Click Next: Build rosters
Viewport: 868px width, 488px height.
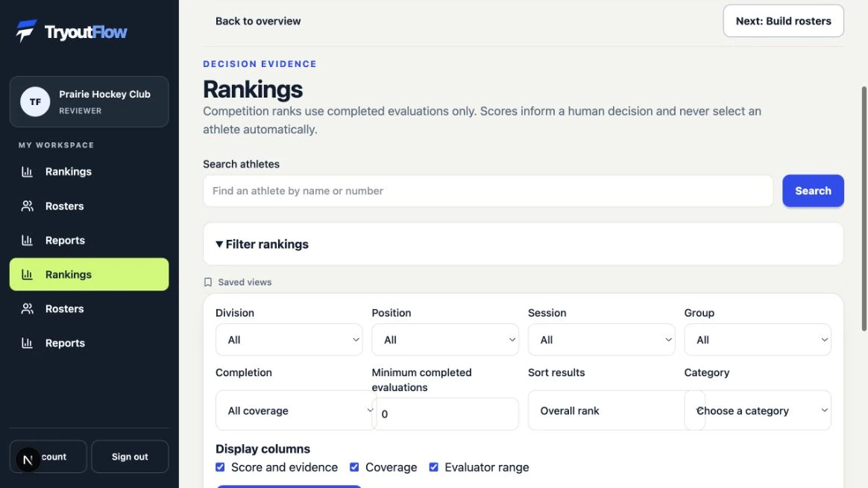pos(783,21)
